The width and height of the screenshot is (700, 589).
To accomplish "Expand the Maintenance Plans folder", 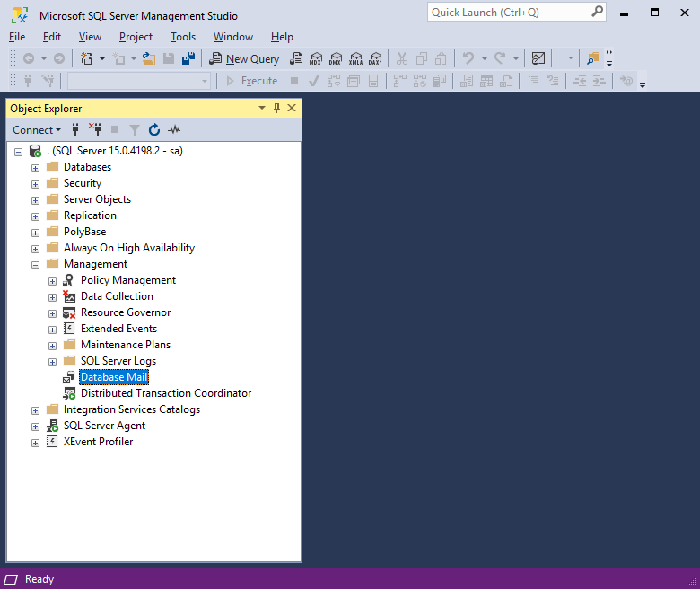I will [52, 346].
